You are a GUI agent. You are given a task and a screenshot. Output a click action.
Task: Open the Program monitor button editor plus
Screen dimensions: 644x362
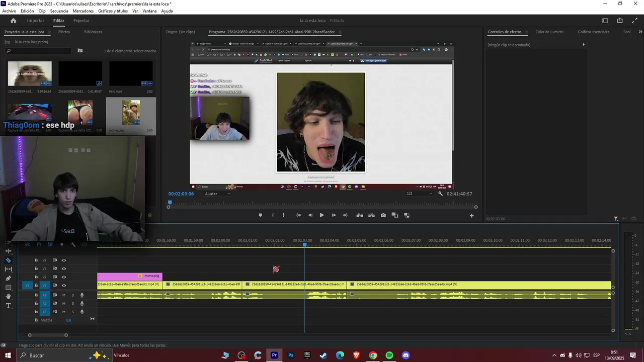tap(471, 216)
